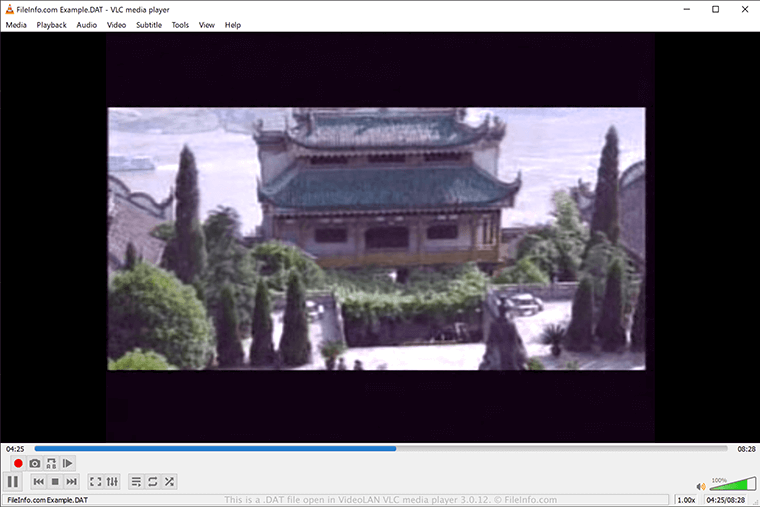The width and height of the screenshot is (760, 507).
Task: Take a snapshot with the camera icon
Action: 35,463
